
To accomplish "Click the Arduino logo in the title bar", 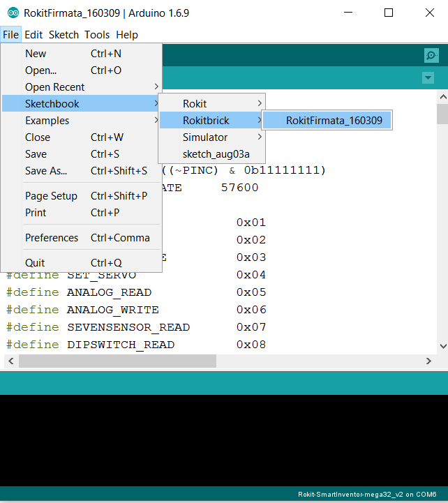I will (x=13, y=13).
